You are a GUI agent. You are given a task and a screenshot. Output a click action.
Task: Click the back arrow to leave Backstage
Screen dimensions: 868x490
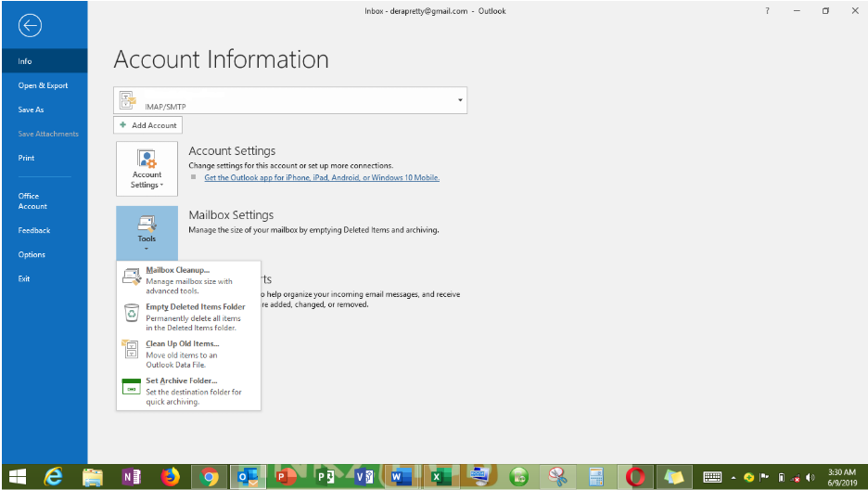click(30, 25)
